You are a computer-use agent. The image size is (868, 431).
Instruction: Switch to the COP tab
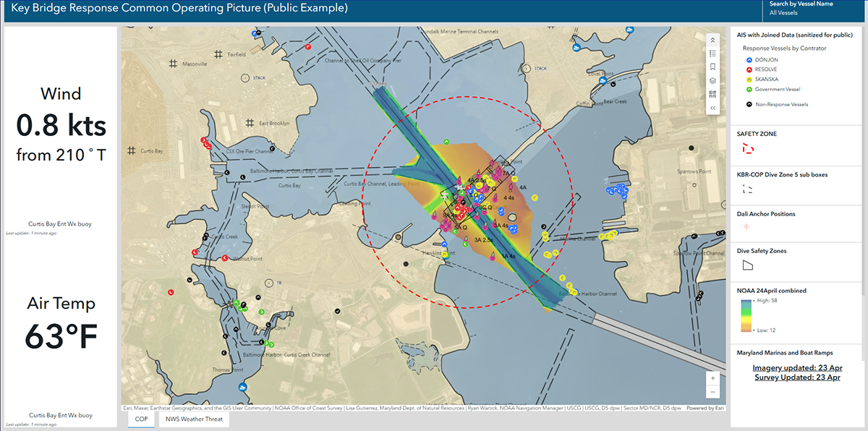141,419
